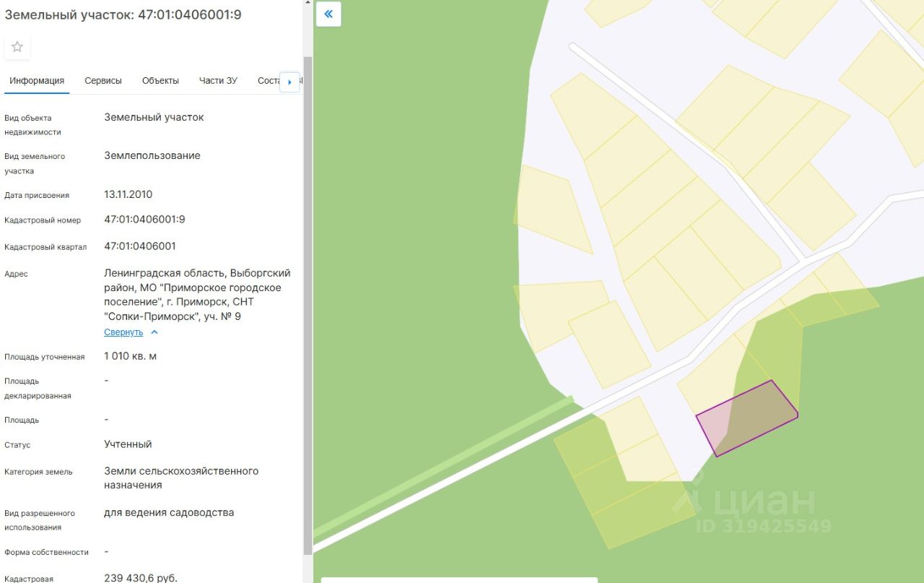Click the area value 1 010 кв. м
The image size is (924, 583).
[x=130, y=356]
